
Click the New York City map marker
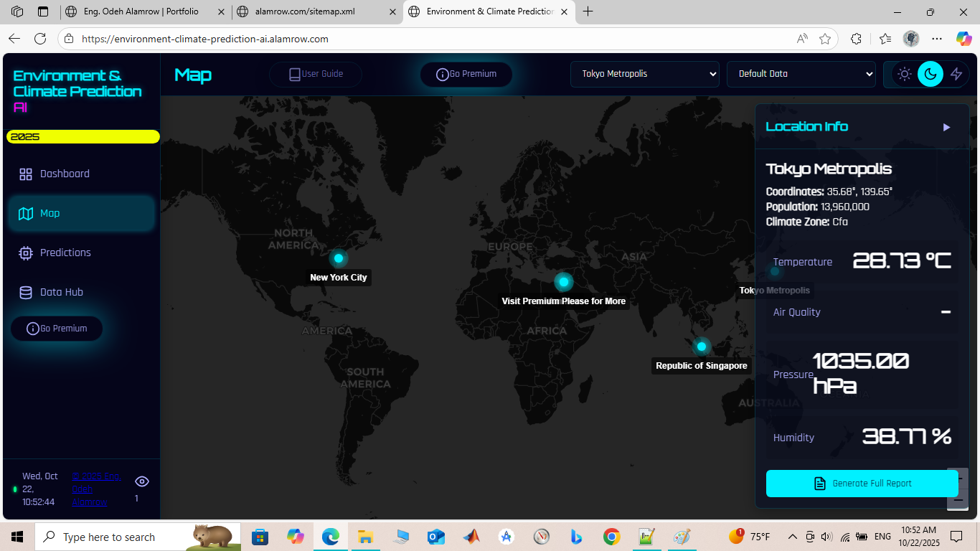point(339,258)
